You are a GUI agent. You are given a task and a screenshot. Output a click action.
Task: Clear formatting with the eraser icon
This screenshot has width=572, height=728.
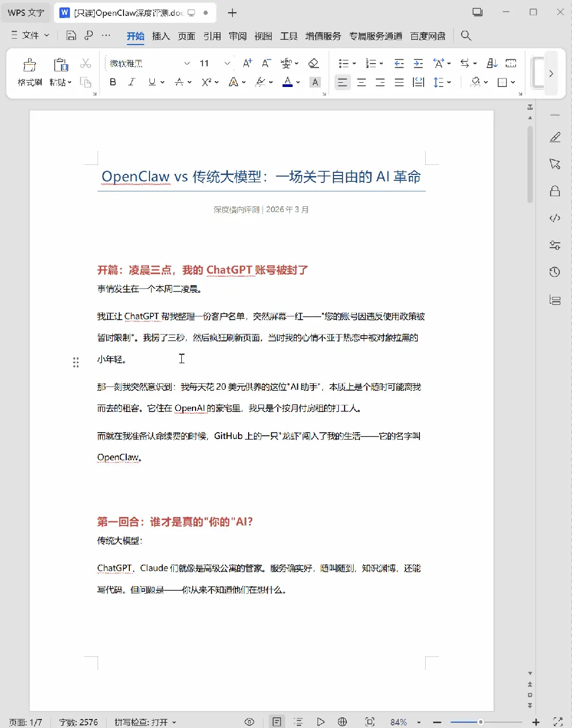pos(314,63)
